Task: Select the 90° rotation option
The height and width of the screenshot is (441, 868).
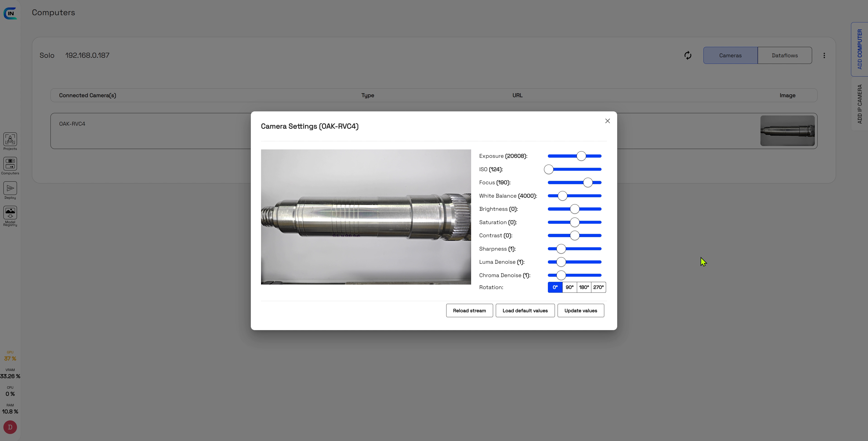Action: 570,287
